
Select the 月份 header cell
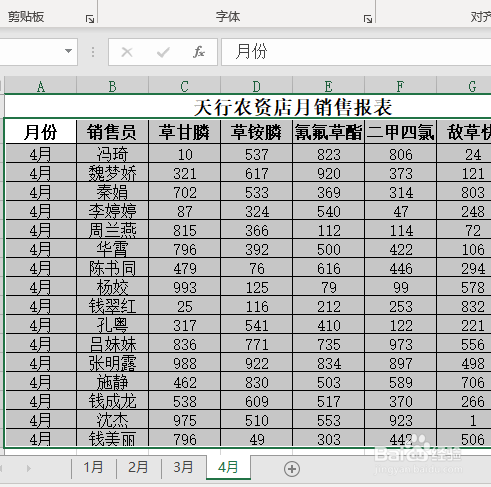tap(41, 132)
